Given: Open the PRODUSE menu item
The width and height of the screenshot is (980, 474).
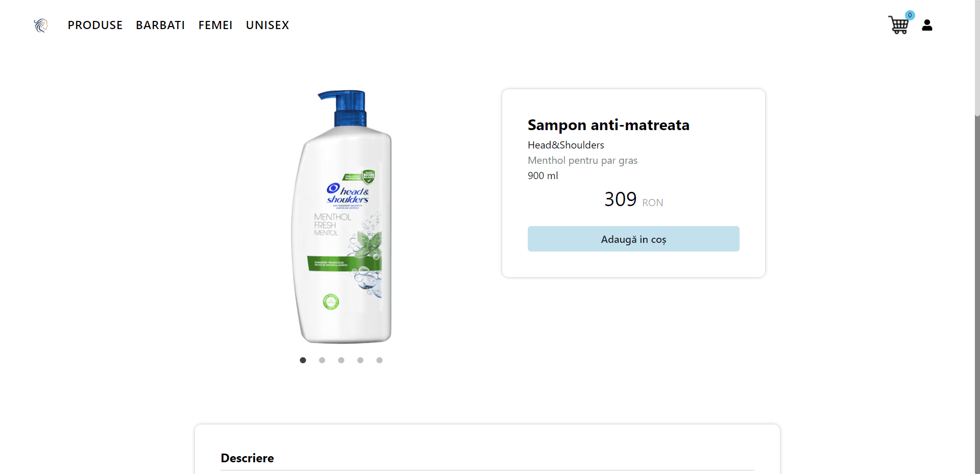Looking at the screenshot, I should pos(95,25).
